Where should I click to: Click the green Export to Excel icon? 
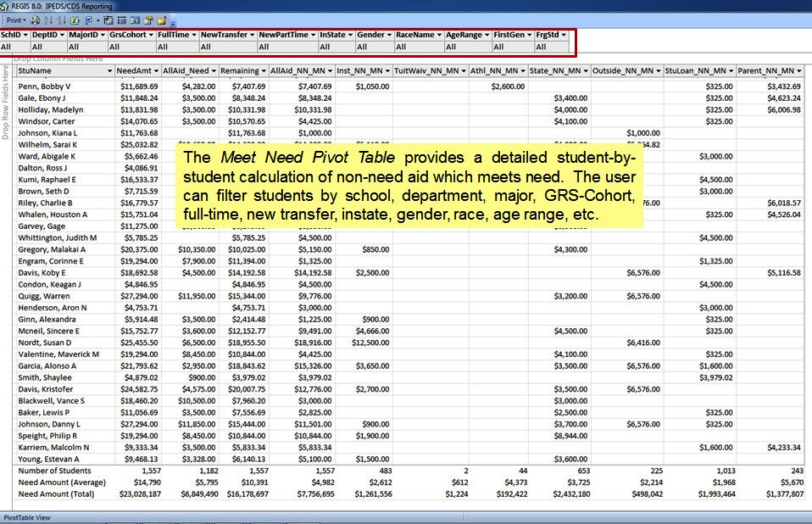[x=75, y=20]
